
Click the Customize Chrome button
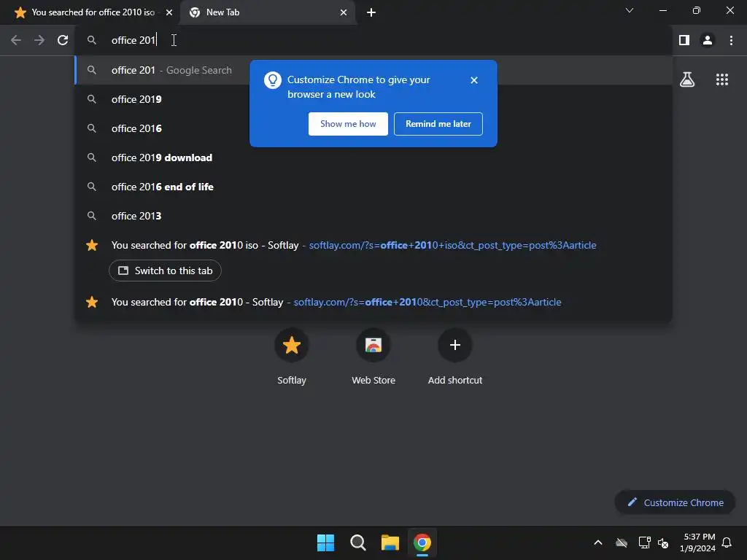pos(675,502)
